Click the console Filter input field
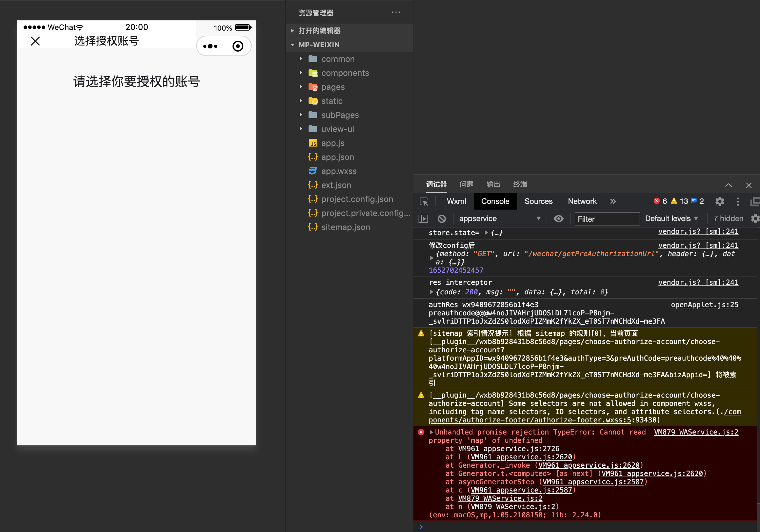 (x=606, y=219)
